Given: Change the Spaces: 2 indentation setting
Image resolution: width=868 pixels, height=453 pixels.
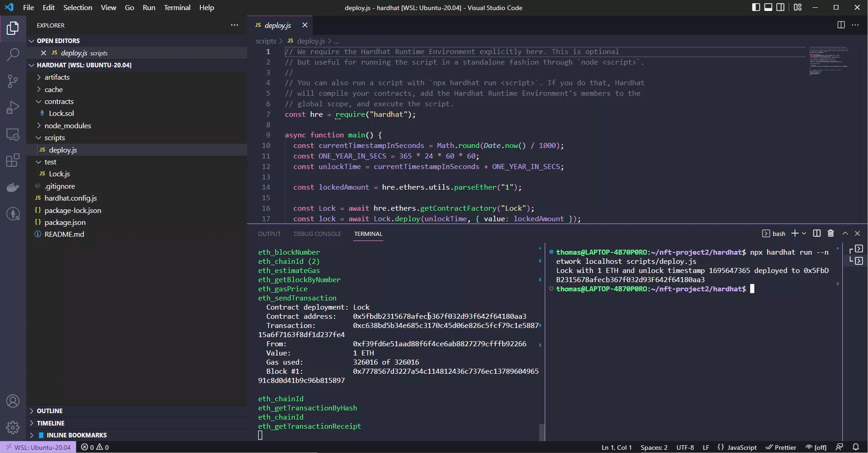Looking at the screenshot, I should point(654,447).
